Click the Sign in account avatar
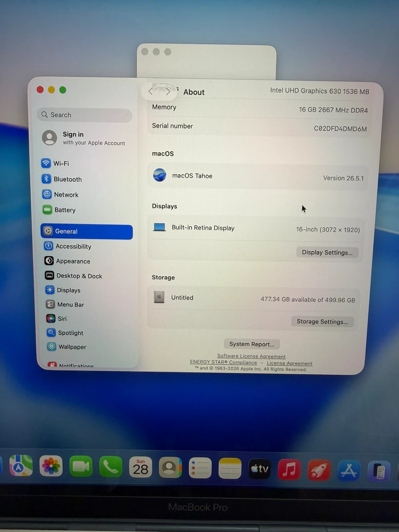The image size is (399, 532). [x=50, y=138]
